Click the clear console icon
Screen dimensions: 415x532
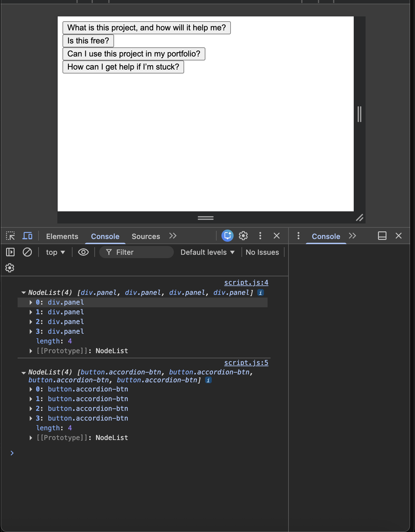(27, 252)
